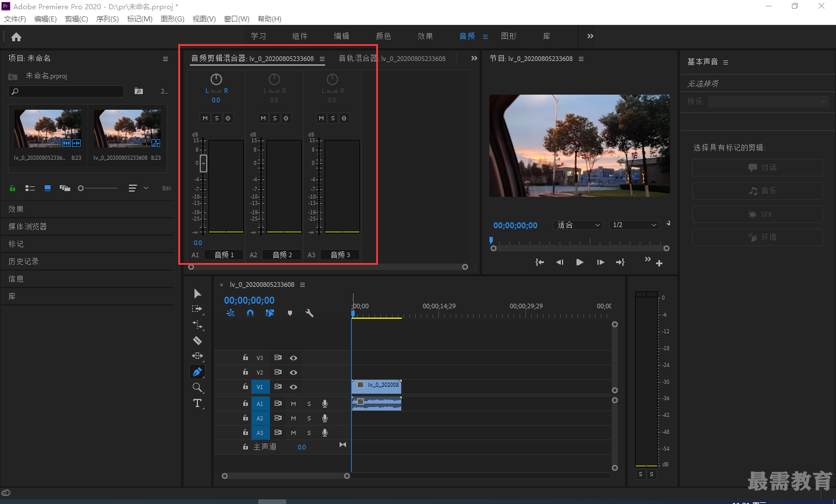Select the Track Select Forward tool
836x504 pixels.
(x=197, y=309)
